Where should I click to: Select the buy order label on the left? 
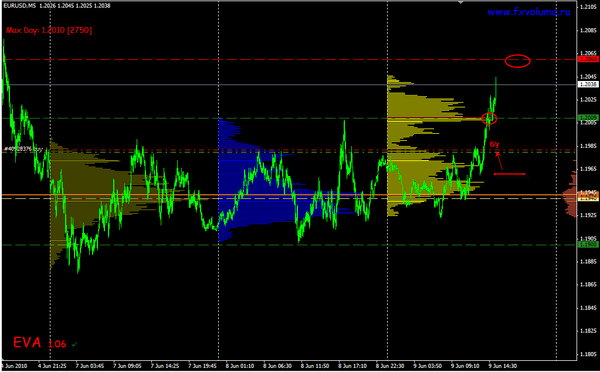[x=23, y=149]
